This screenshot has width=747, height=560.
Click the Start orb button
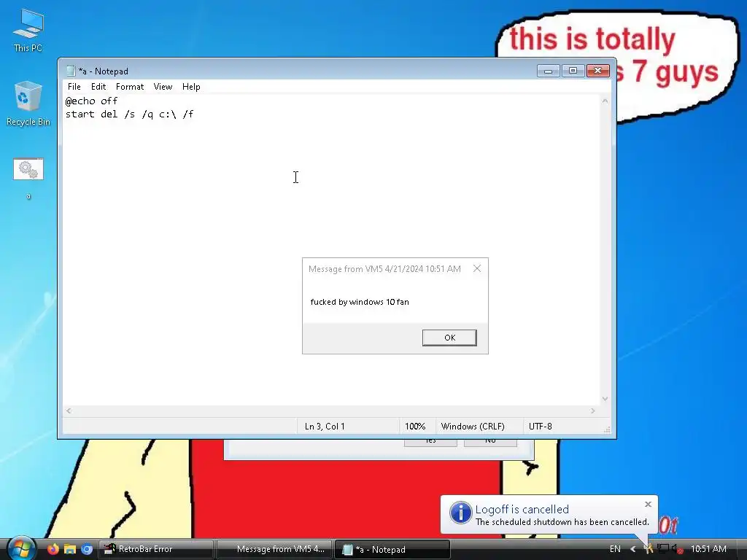[x=21, y=548]
